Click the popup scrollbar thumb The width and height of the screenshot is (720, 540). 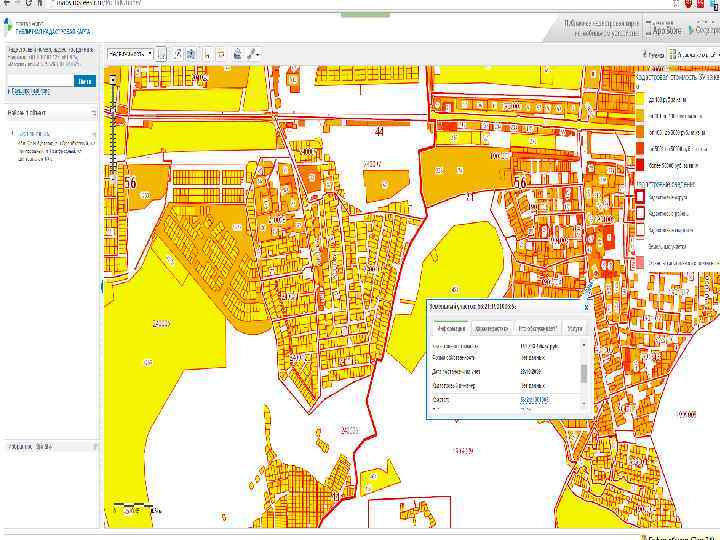[x=584, y=374]
